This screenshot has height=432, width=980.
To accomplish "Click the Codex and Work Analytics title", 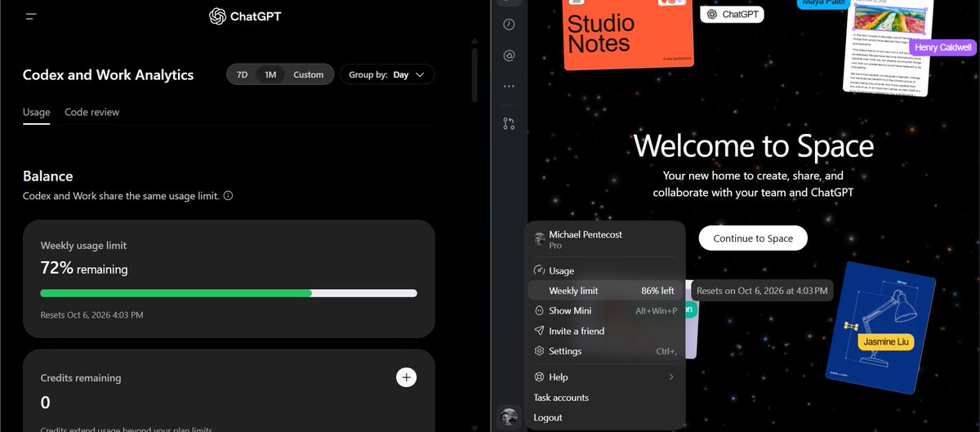I will (x=109, y=75).
